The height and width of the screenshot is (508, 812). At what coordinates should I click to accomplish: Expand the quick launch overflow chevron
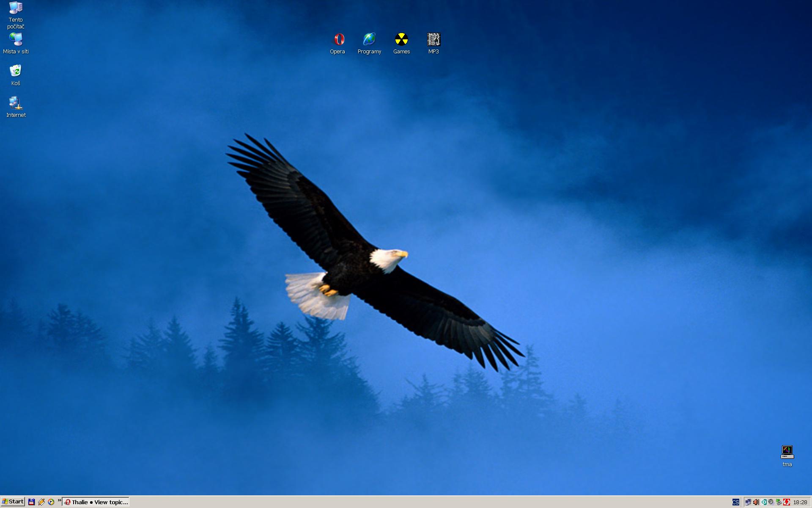(x=59, y=501)
